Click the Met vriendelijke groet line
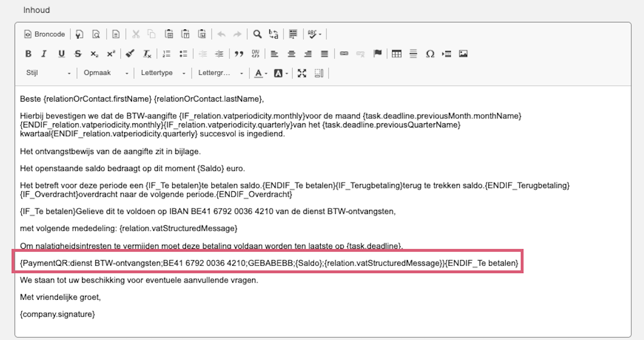644x340 pixels. pos(60,297)
